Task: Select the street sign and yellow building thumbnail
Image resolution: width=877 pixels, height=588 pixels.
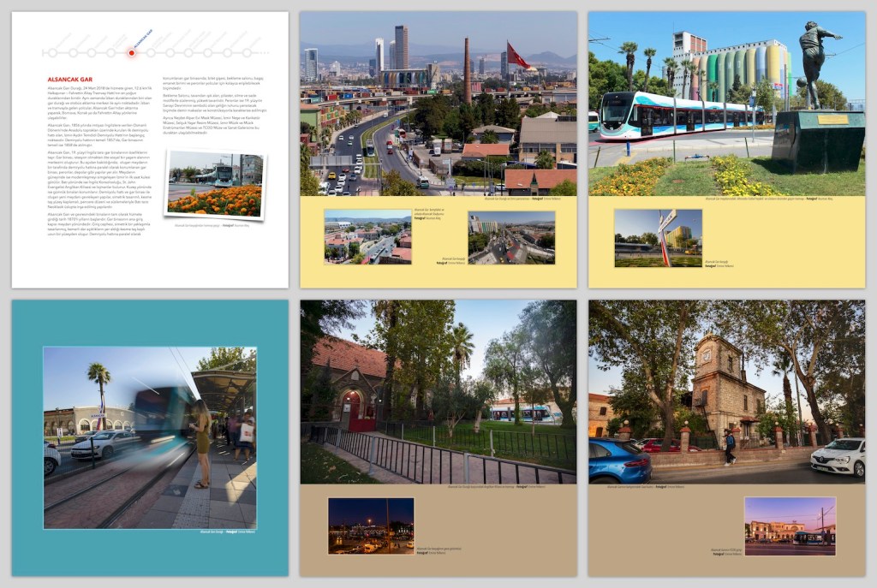Action: (x=658, y=238)
